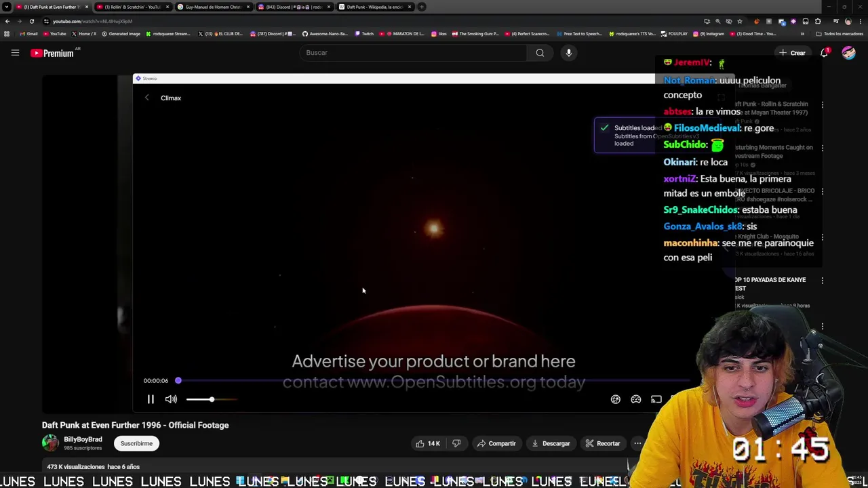Screen dimensions: 868x488
Task: Start YouTube voice search microphone
Action: click(569, 52)
